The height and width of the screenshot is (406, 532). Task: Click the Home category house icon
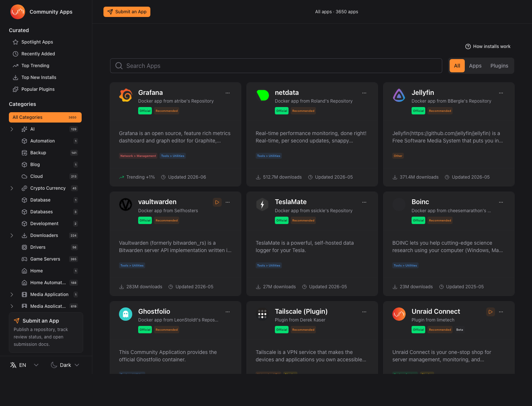pos(24,271)
